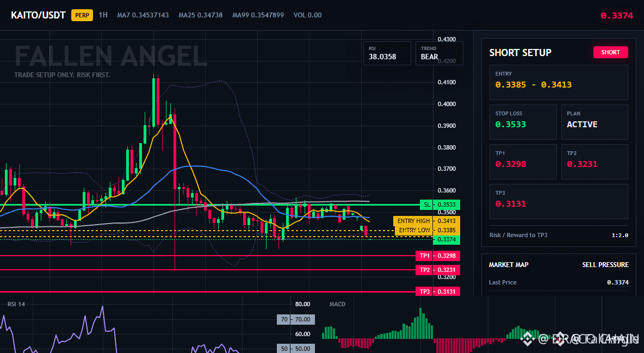Click the KAITO/USDT pair title
The width and height of the screenshot is (644, 353).
[x=38, y=15]
